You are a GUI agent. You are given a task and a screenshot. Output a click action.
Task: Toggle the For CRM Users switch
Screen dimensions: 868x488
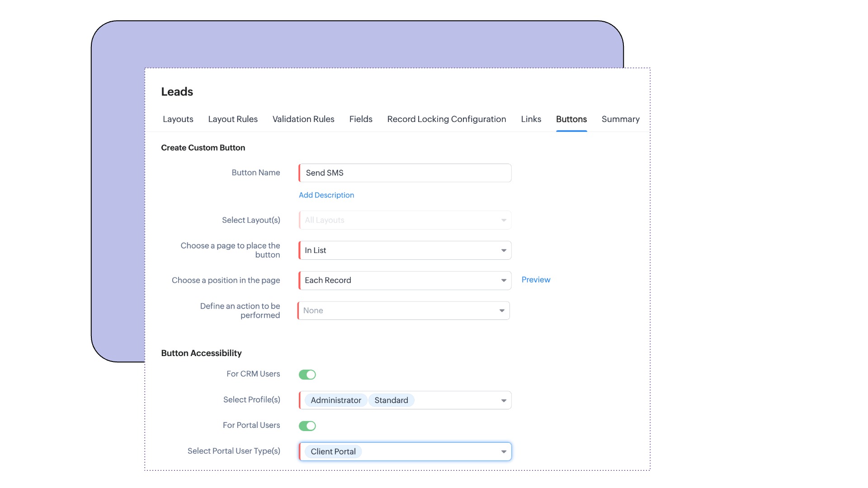pyautogui.click(x=307, y=375)
